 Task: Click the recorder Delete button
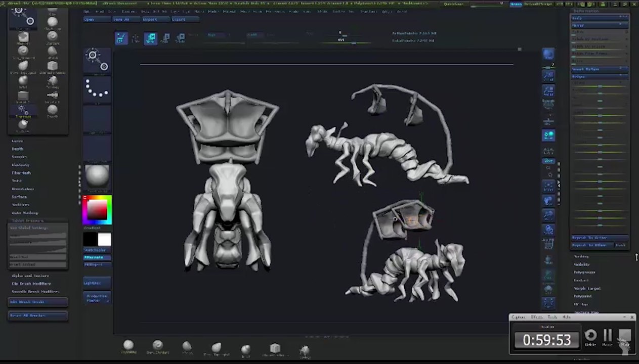(590, 337)
